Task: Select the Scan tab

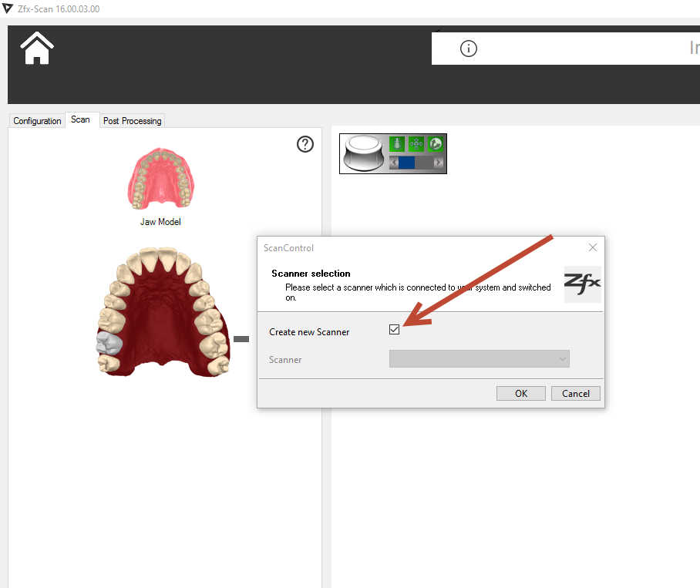Action: tap(80, 119)
